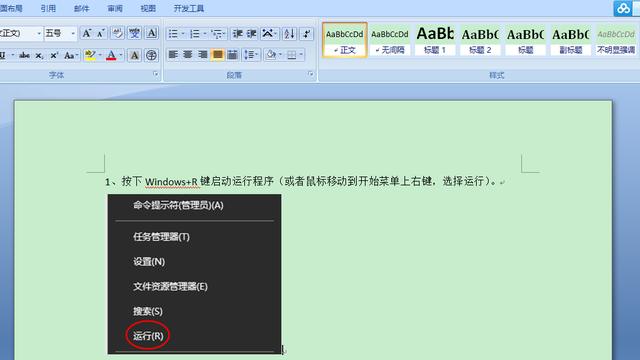The image size is (640, 360).
Task: Apply red font color
Action: tap(111, 55)
